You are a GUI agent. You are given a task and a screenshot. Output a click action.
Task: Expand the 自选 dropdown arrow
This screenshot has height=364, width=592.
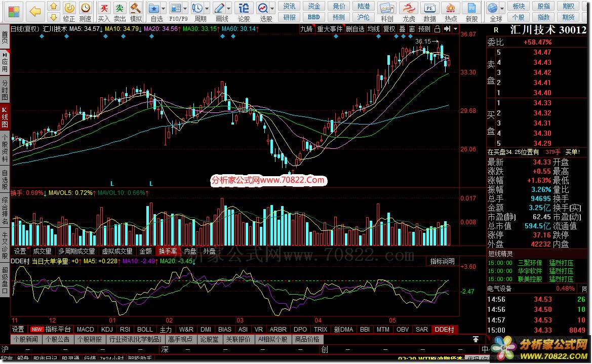tap(164, 8)
